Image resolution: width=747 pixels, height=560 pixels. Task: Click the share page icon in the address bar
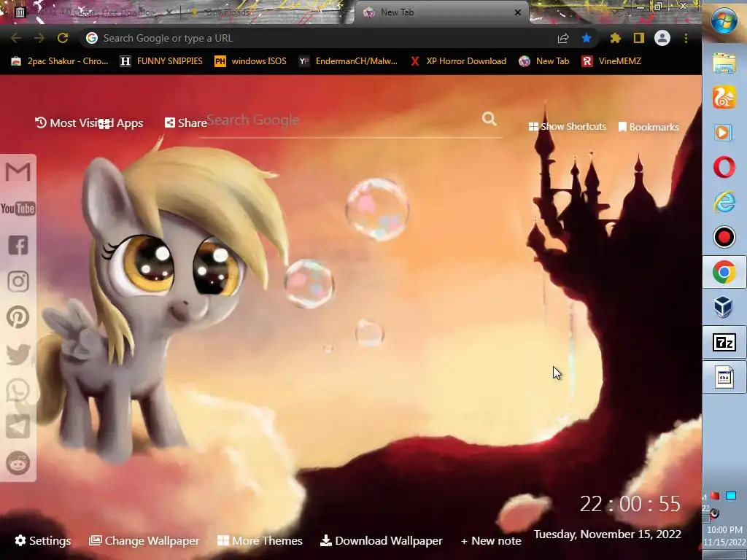563,39
